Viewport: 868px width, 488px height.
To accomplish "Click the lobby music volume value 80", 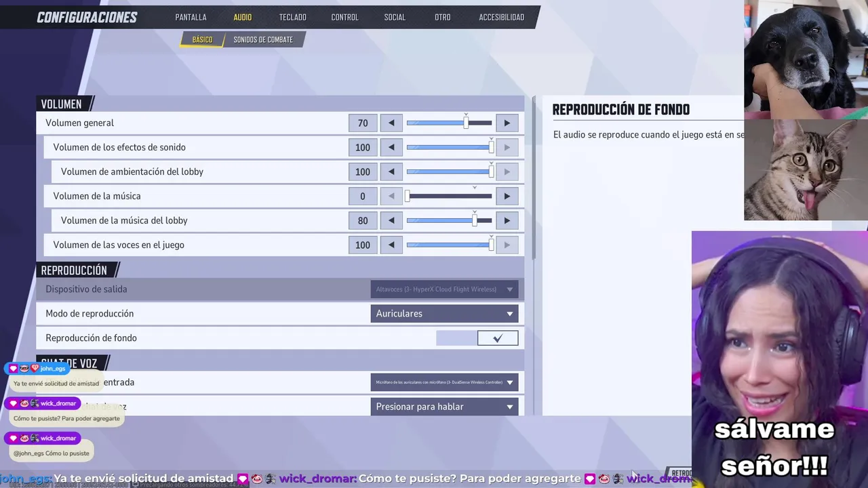I will coord(363,220).
